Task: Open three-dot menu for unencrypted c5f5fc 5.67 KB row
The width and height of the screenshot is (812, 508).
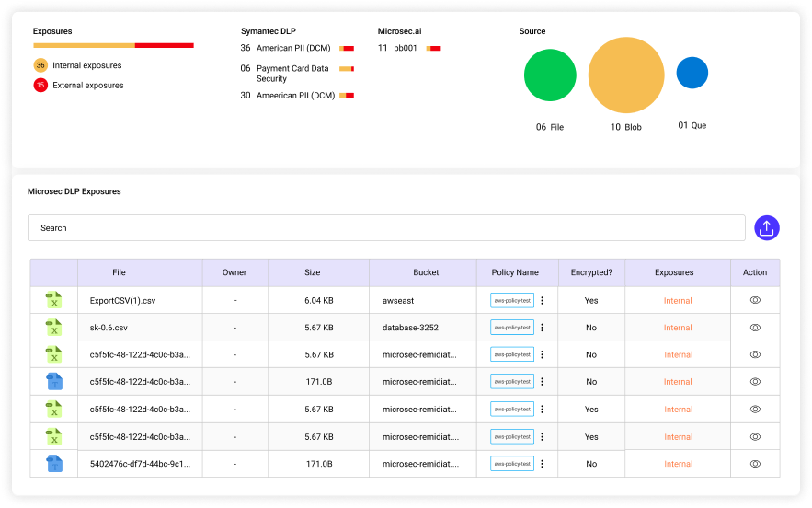Action: pyautogui.click(x=543, y=354)
